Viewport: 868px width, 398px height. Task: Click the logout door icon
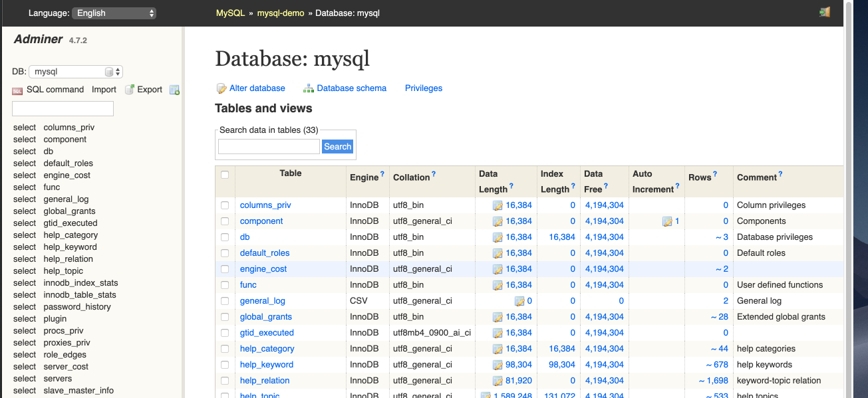tap(825, 12)
